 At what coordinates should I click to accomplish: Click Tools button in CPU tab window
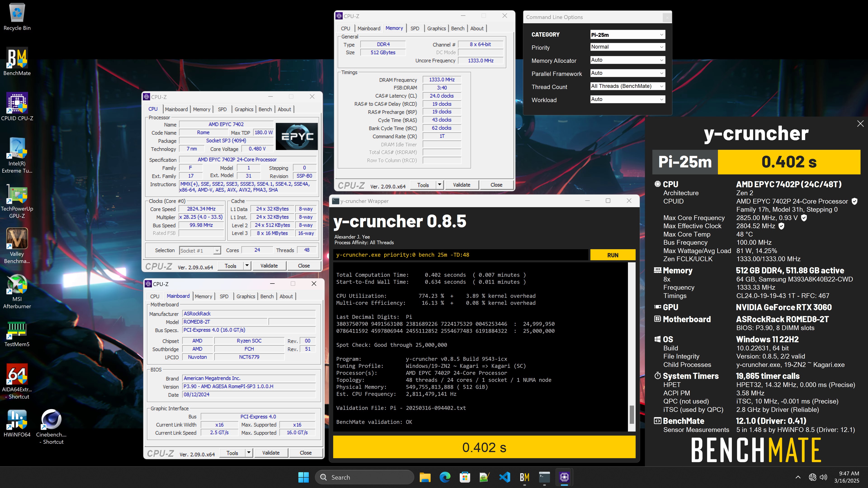point(231,266)
